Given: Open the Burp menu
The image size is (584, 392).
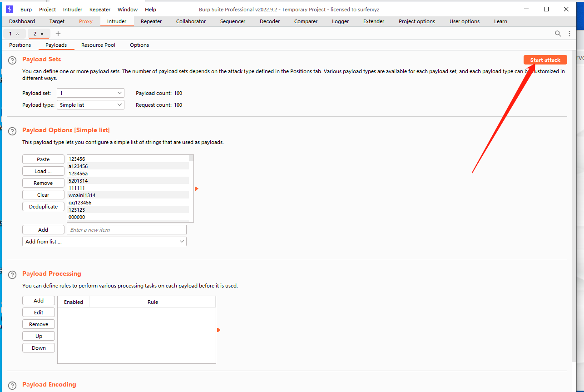Looking at the screenshot, I should coord(26,10).
